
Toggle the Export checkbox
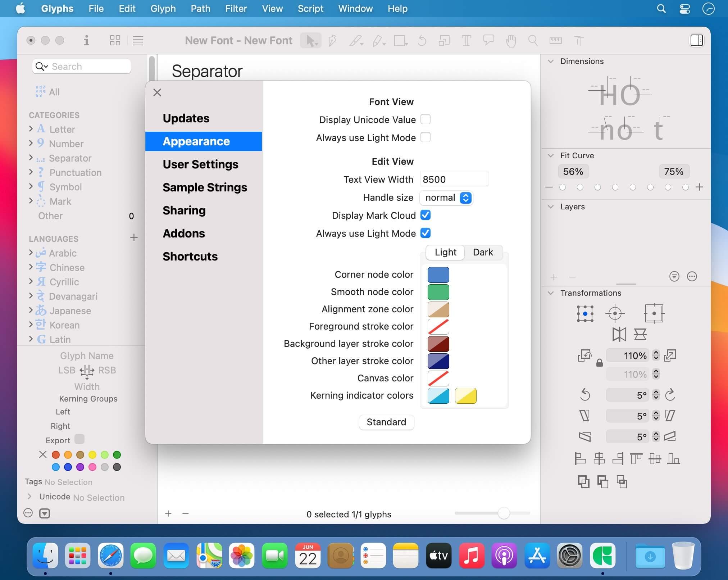pyautogui.click(x=79, y=439)
